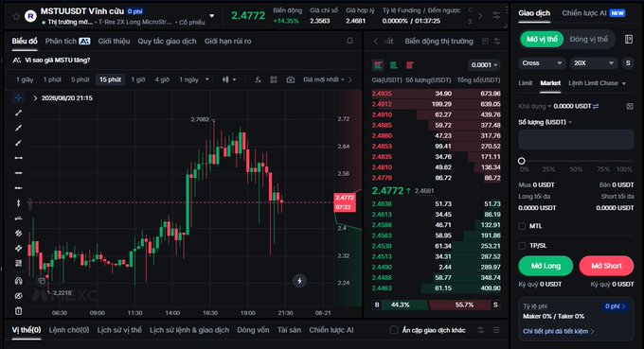644x349 pixels.
Task: Click Vì sao giá MSTU tăng? link
Action: [x=58, y=61]
